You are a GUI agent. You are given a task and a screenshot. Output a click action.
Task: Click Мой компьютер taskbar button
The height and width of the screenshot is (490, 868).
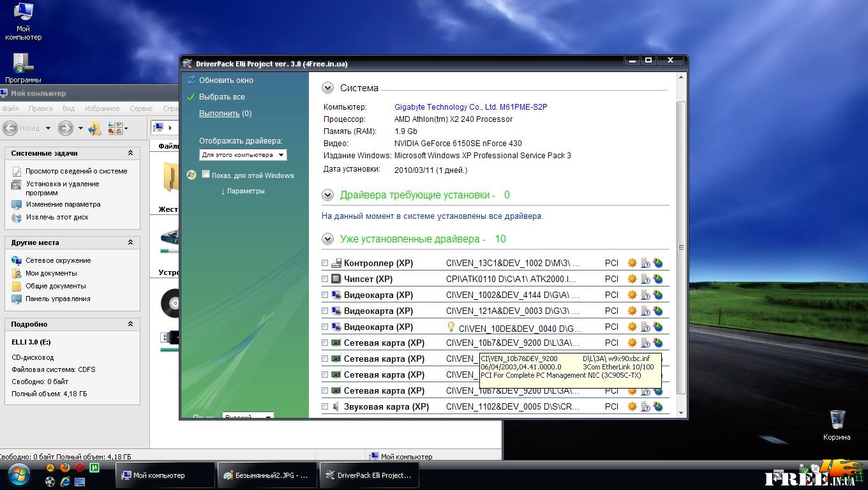[165, 475]
